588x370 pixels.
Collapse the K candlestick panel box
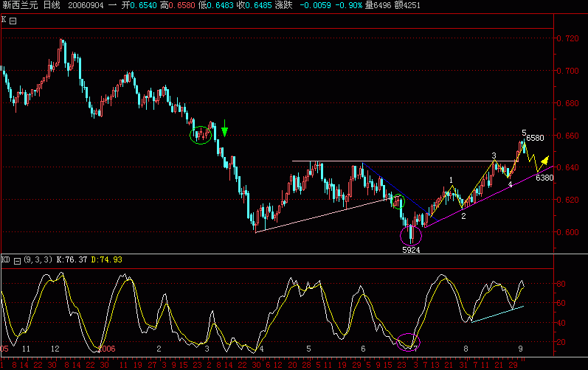point(13,21)
